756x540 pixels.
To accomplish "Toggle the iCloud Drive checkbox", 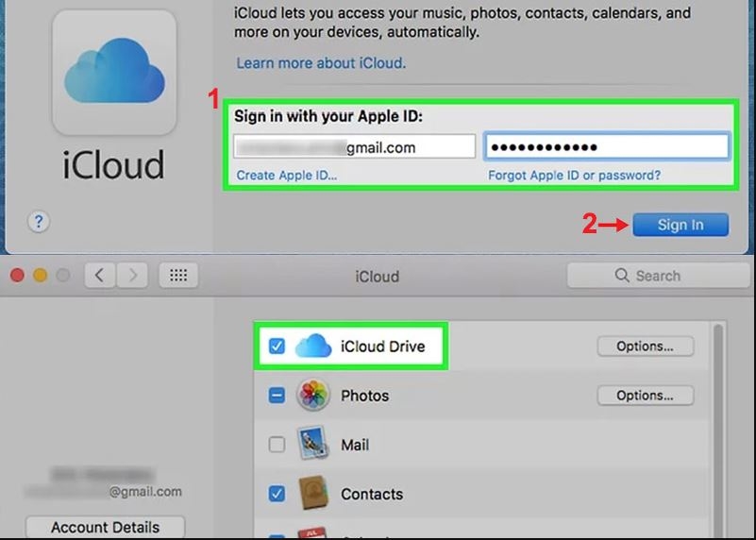I will point(277,346).
